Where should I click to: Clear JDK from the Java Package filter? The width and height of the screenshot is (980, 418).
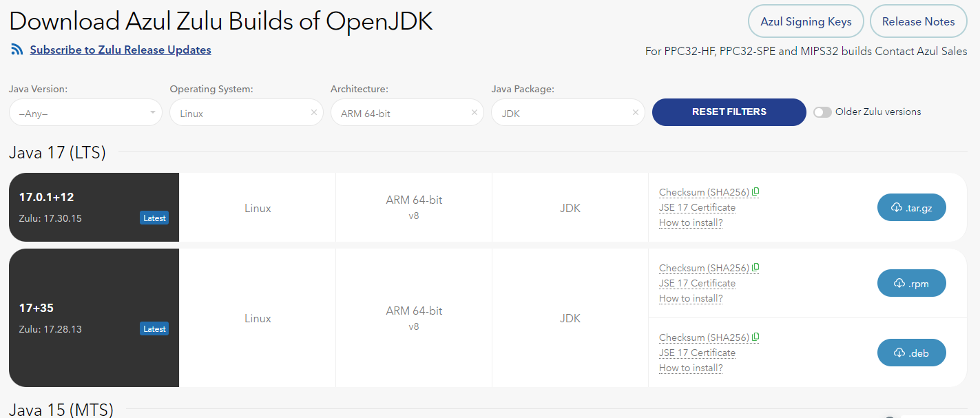pyautogui.click(x=635, y=111)
